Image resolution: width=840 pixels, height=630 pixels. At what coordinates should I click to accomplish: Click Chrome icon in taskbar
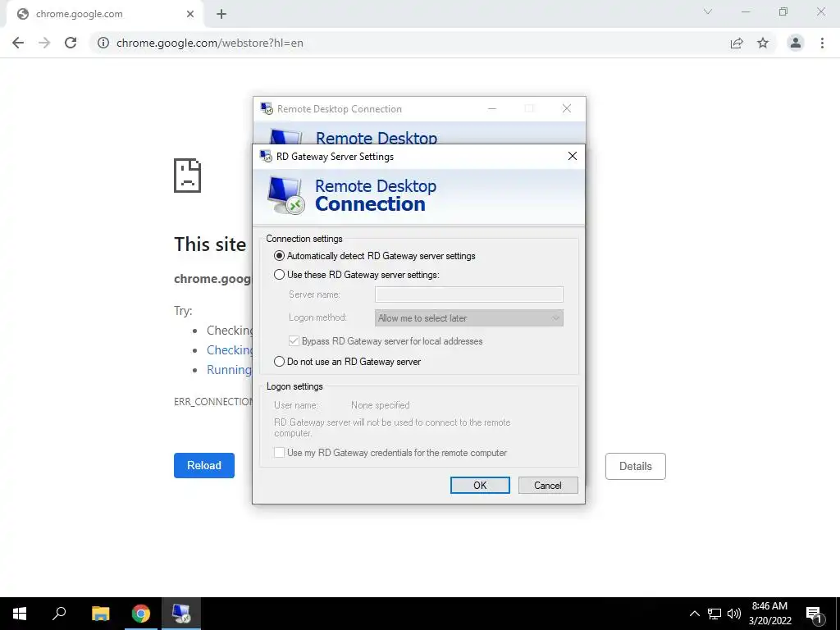pos(141,614)
